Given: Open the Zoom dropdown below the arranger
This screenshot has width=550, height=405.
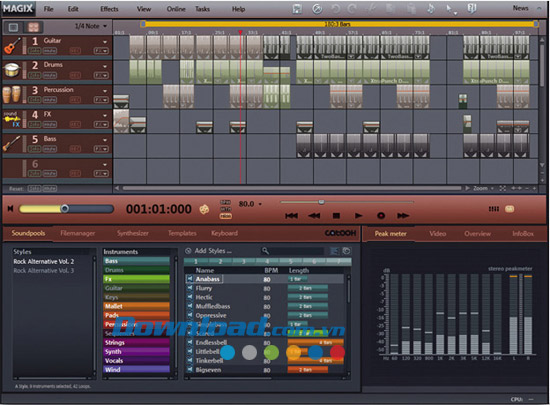Looking at the screenshot, I should point(483,188).
